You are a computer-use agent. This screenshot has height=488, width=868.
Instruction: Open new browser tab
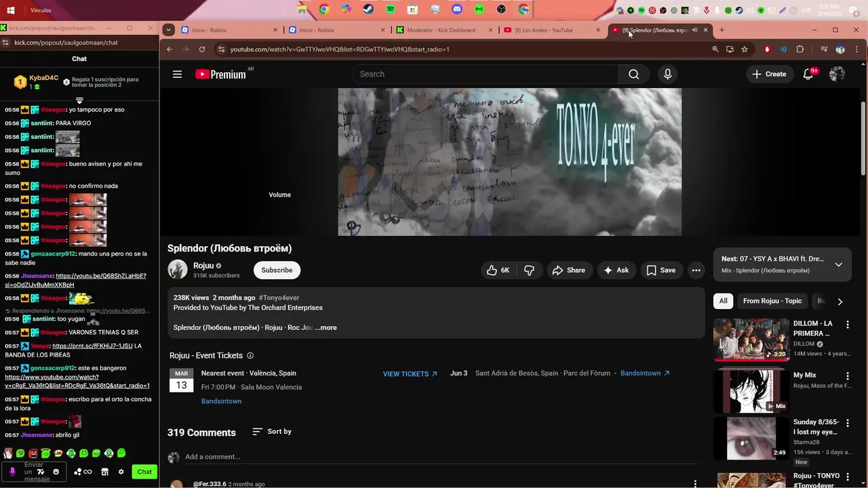(x=722, y=30)
